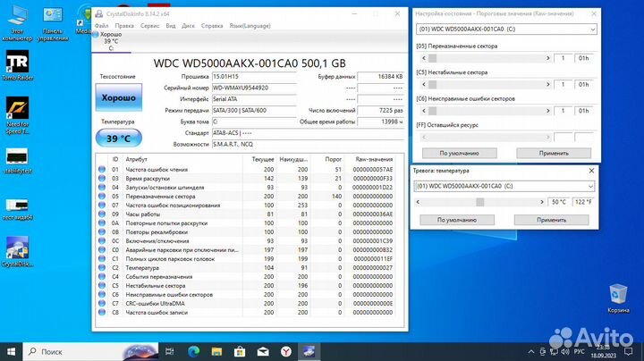Open Task View on the taskbar
This screenshot has height=361, width=644.
coord(169,351)
